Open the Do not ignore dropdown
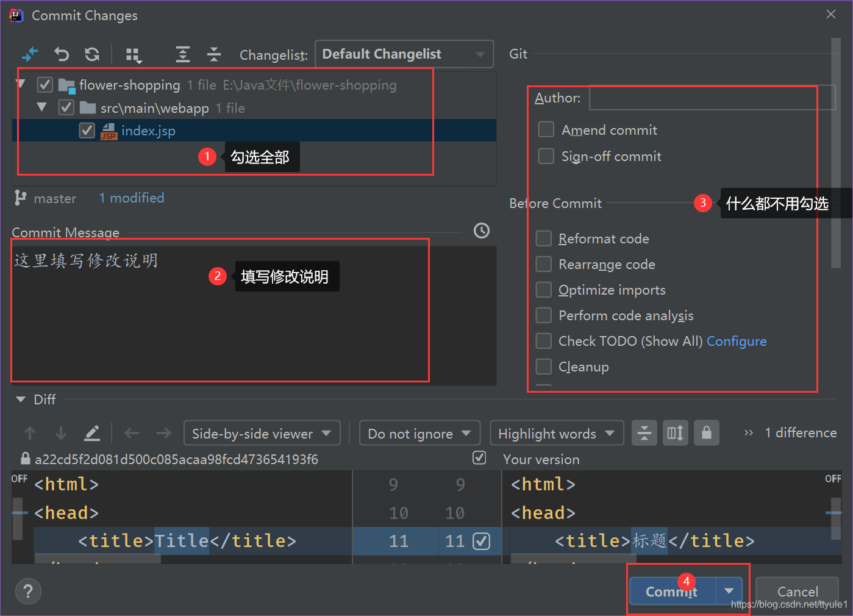853x616 pixels. coord(419,434)
